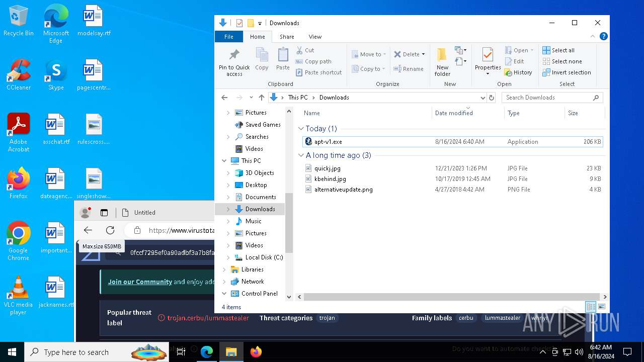644x362 pixels.
Task: Open CCleaner desktop shortcut
Action: (19, 74)
